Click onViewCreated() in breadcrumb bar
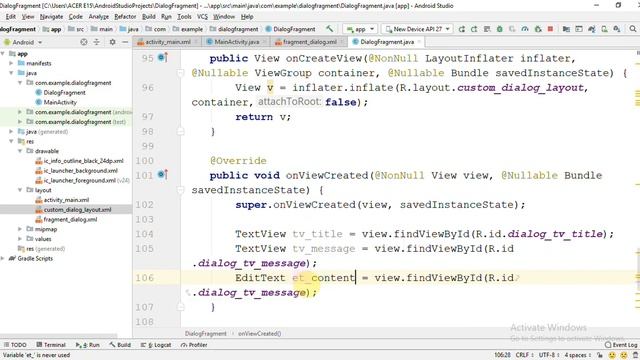The height and width of the screenshot is (360, 640). [260, 333]
